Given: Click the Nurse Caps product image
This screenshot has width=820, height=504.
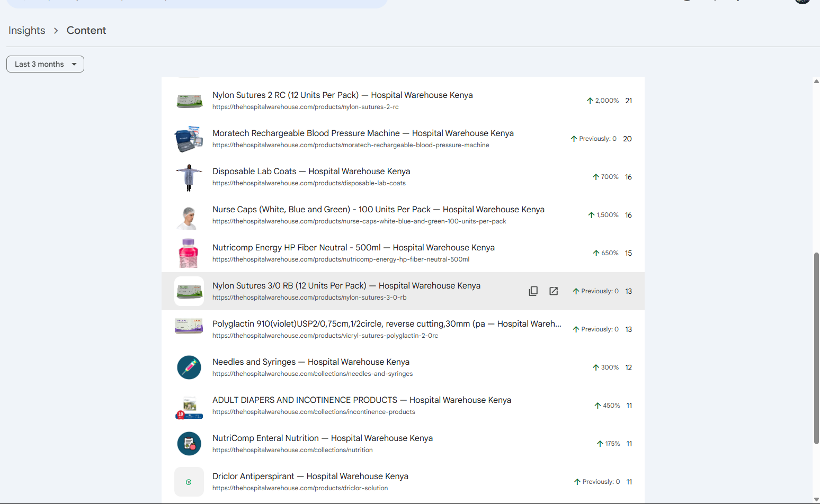Looking at the screenshot, I should point(189,217).
